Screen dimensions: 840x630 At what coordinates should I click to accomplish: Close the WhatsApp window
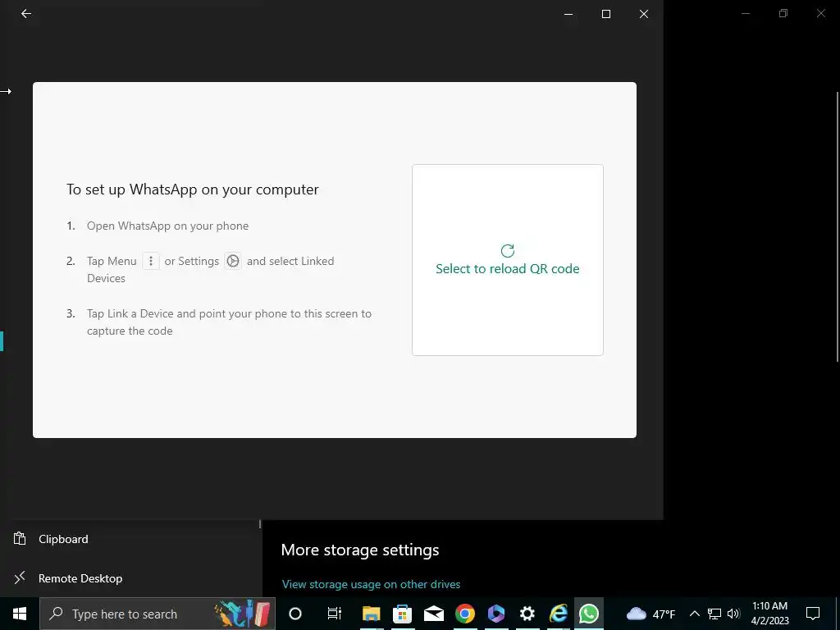pyautogui.click(x=644, y=14)
